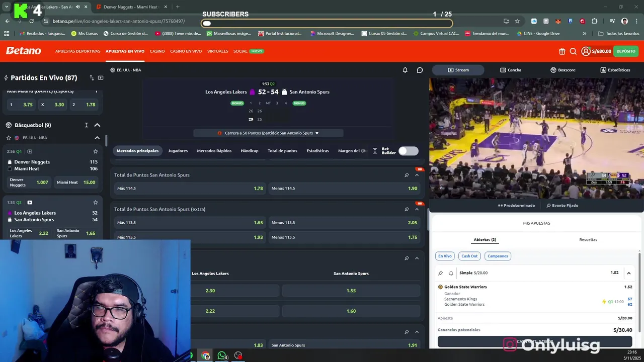Click the bookmarks apps grid icon

click(x=7, y=34)
